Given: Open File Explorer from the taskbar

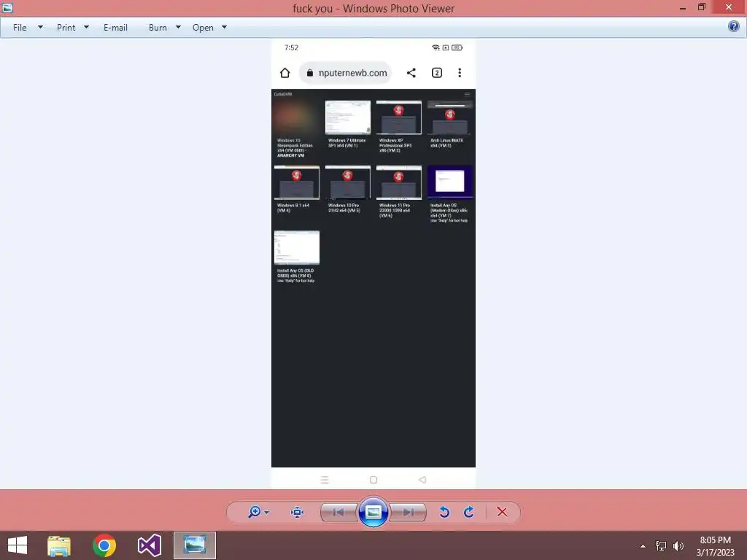Looking at the screenshot, I should tap(59, 545).
